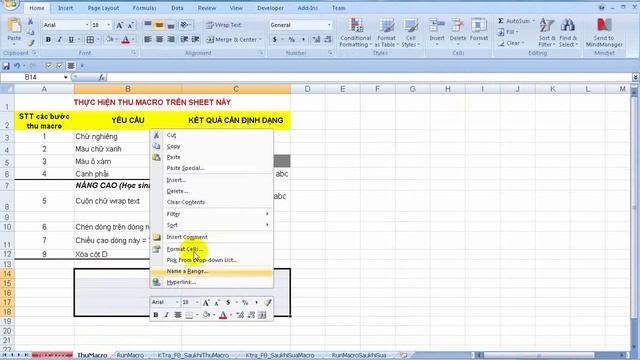This screenshot has height=360, width=640.
Task: Open the ribbon font name dropdown
Action: coord(87,25)
